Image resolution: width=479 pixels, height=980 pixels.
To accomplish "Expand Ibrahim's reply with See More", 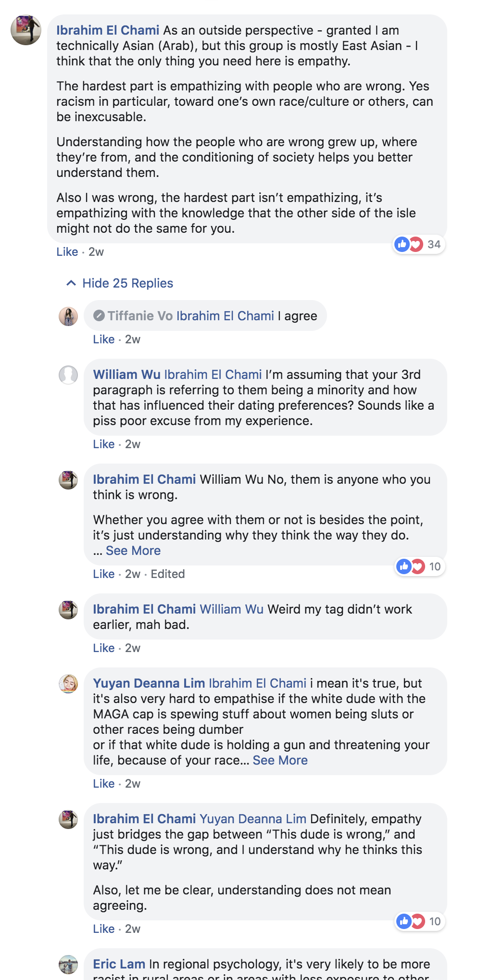I will [x=133, y=551].
